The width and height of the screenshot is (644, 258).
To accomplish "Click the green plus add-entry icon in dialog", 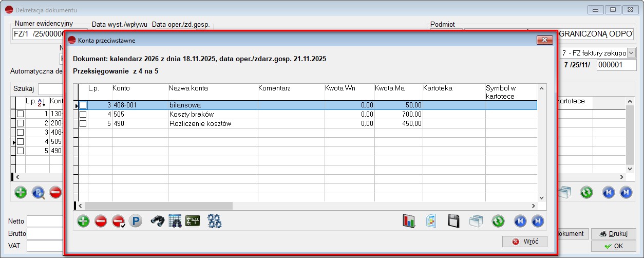I will [x=83, y=222].
